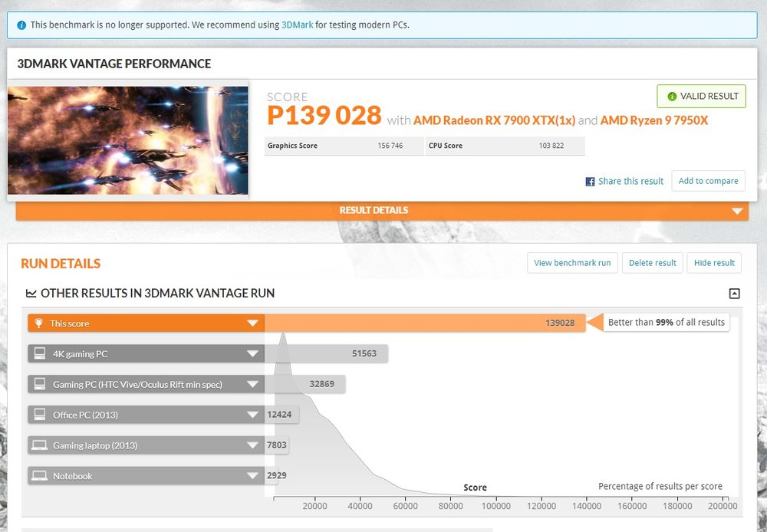767x532 pixels.
Task: Click the info icon in the notice banner
Action: click(x=21, y=25)
